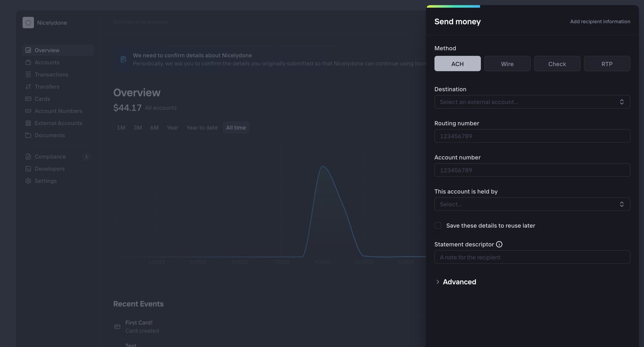The height and width of the screenshot is (347, 644).
Task: Click the Routing number input field
Action: tap(532, 136)
